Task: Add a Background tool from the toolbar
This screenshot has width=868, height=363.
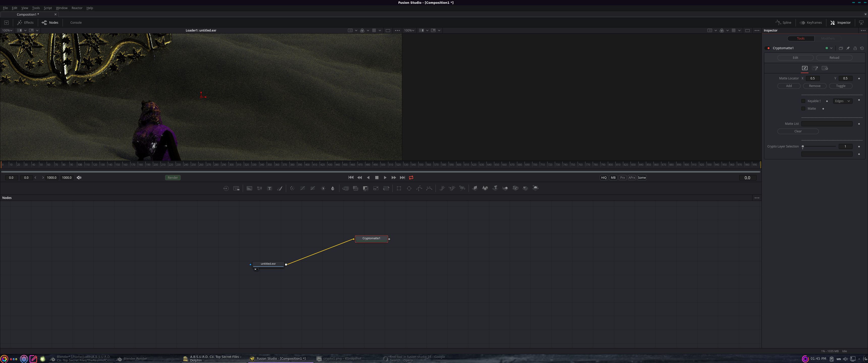Action: point(249,188)
